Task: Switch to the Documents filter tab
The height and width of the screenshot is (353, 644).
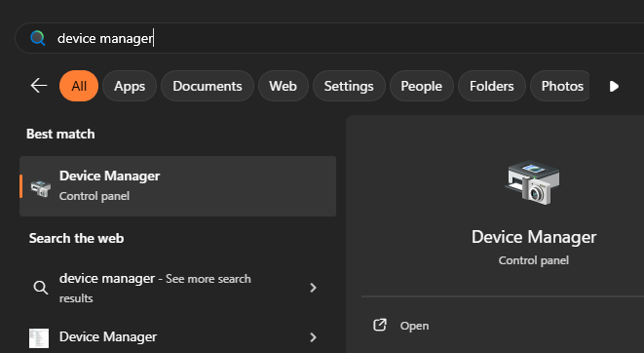Action: (207, 86)
